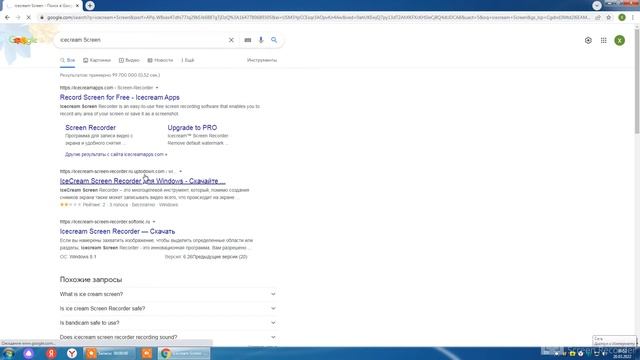Select the All results tab

point(67,60)
